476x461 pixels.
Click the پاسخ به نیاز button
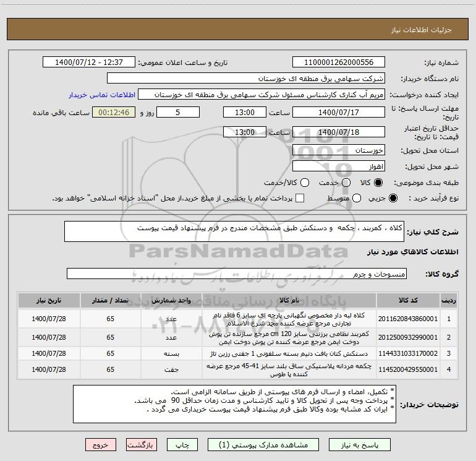360,445
